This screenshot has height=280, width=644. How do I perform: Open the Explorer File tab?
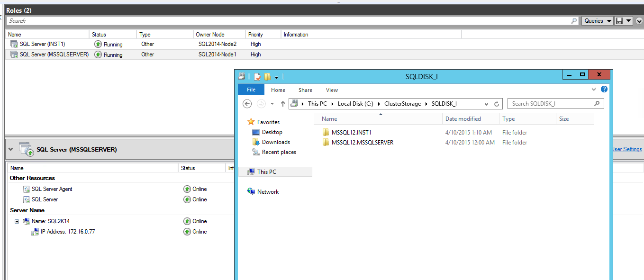(x=251, y=90)
